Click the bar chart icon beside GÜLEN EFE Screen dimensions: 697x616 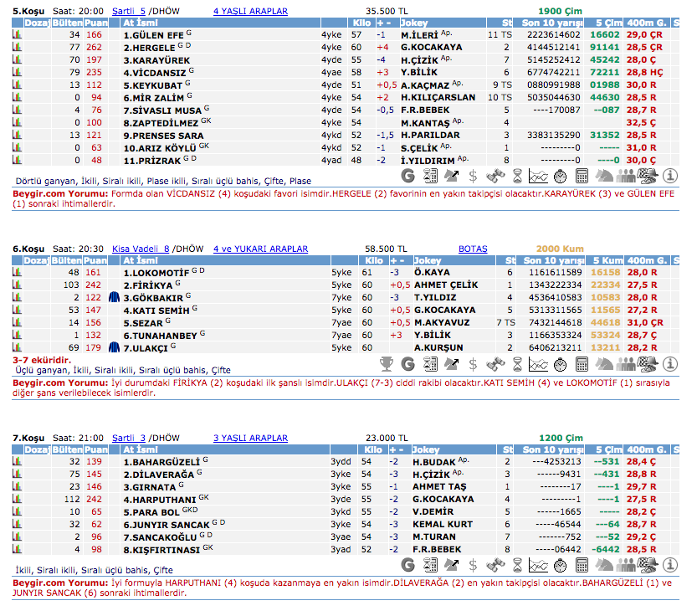point(17,35)
